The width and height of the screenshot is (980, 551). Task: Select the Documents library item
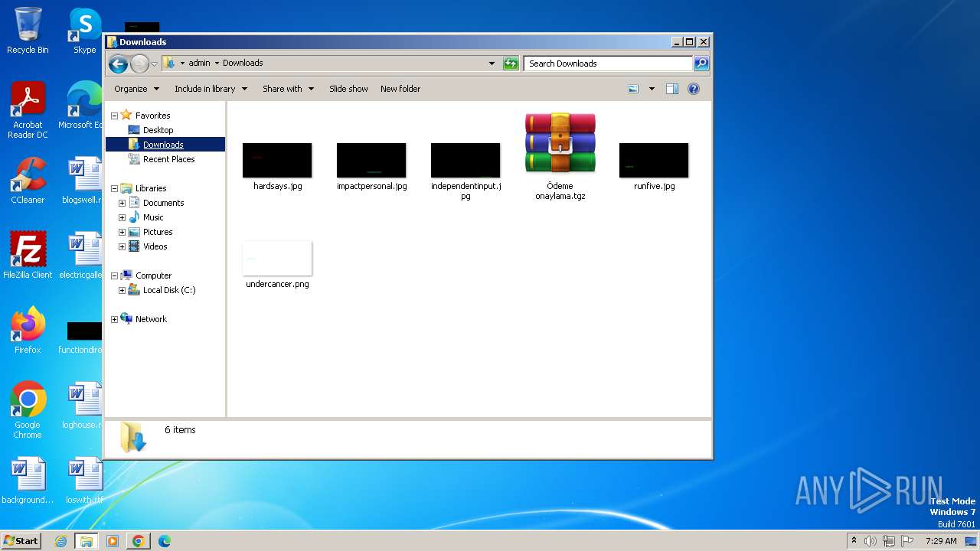163,203
